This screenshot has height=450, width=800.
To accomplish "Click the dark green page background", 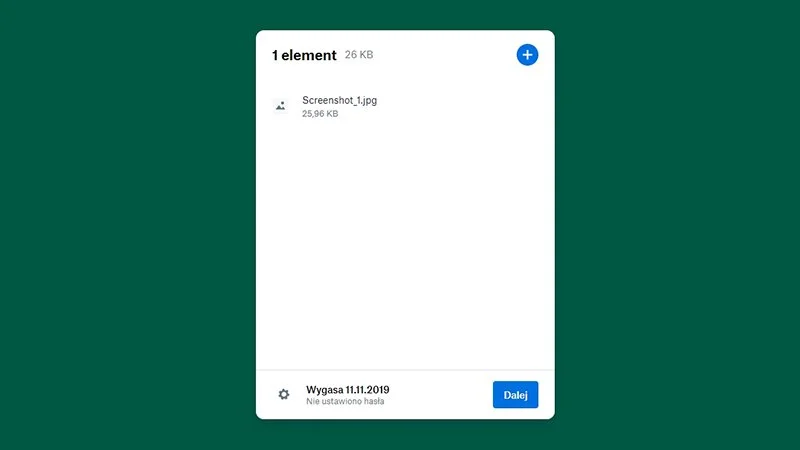I will tap(128, 224).
